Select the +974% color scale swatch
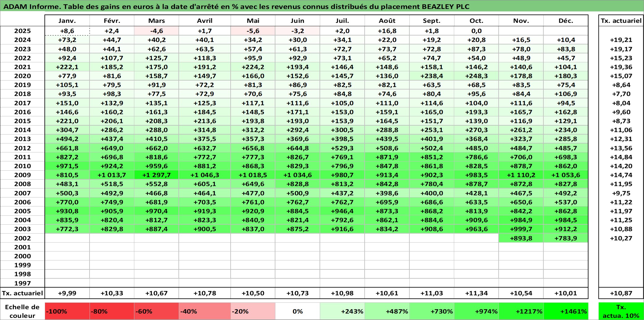The height and width of the screenshot is (320, 644). tap(476, 311)
